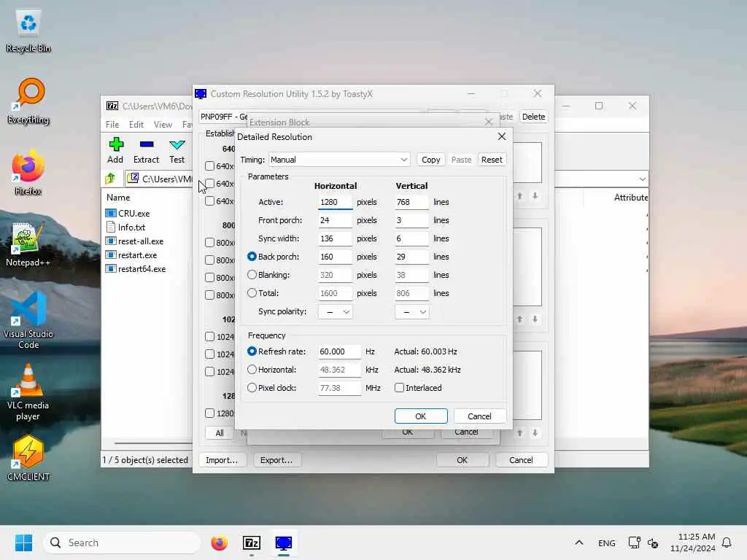Select the Info.txt file in 7-Zip
Screen dimensions: 747x560
coord(125,227)
